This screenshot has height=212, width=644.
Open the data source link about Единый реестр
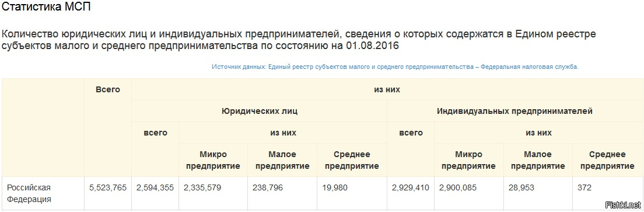(x=395, y=67)
